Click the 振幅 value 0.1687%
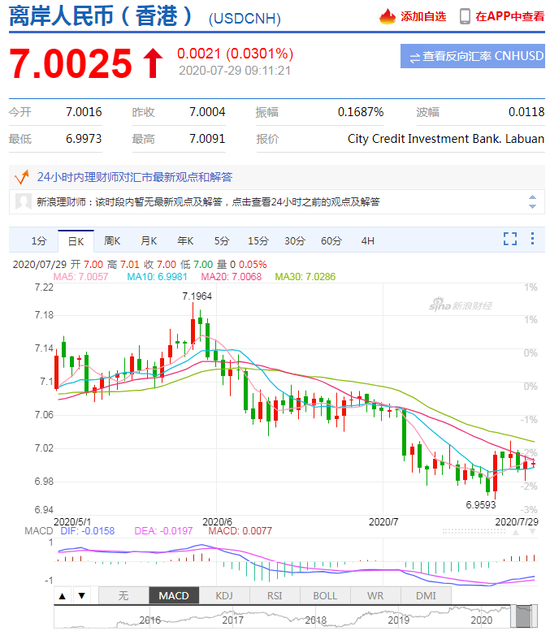Viewport: 550px width, 631px height. (x=360, y=112)
